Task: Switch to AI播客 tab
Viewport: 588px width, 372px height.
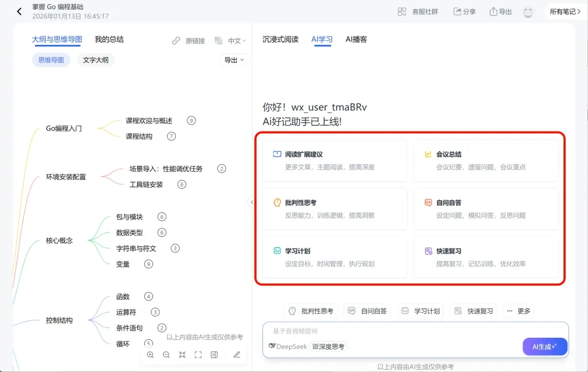Action: [x=356, y=39]
